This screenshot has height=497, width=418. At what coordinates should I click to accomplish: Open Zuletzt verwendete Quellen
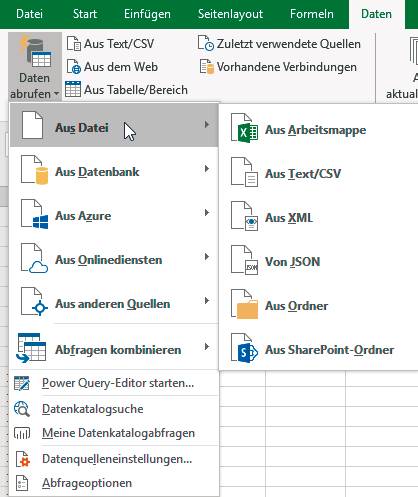click(279, 44)
